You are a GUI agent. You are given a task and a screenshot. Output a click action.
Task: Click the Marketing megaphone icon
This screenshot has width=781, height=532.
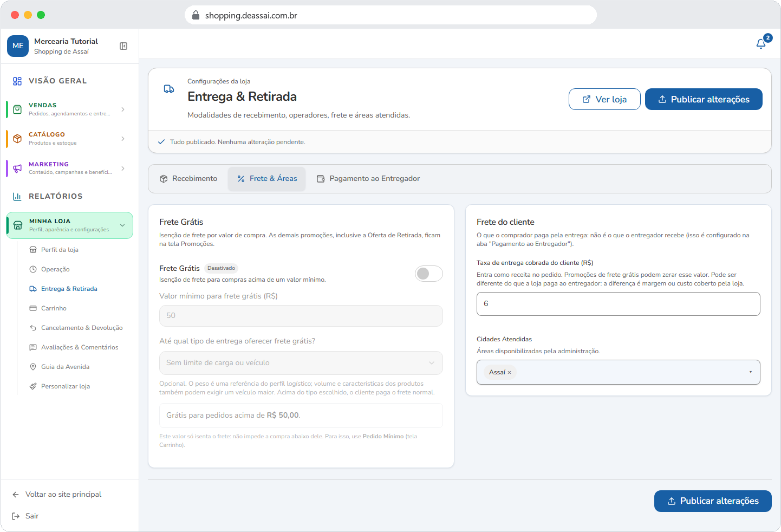click(17, 168)
